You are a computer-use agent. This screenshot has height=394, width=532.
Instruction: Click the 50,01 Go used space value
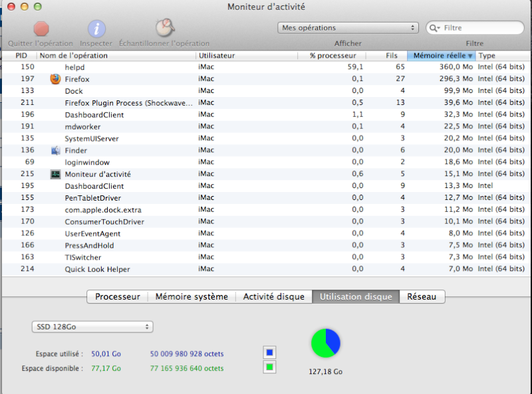106,354
